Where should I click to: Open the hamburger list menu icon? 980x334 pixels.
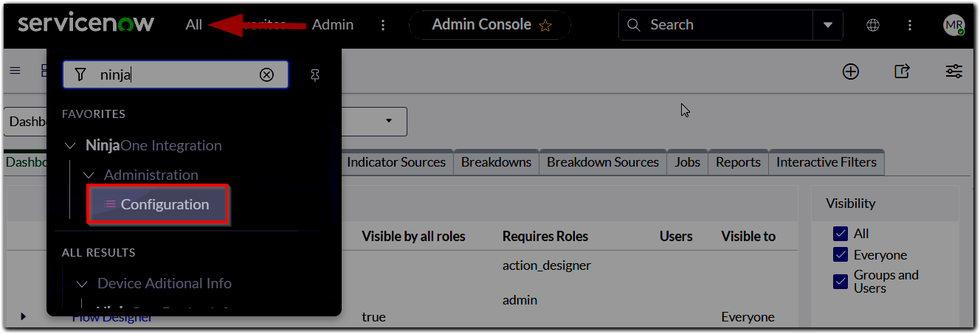pos(15,71)
